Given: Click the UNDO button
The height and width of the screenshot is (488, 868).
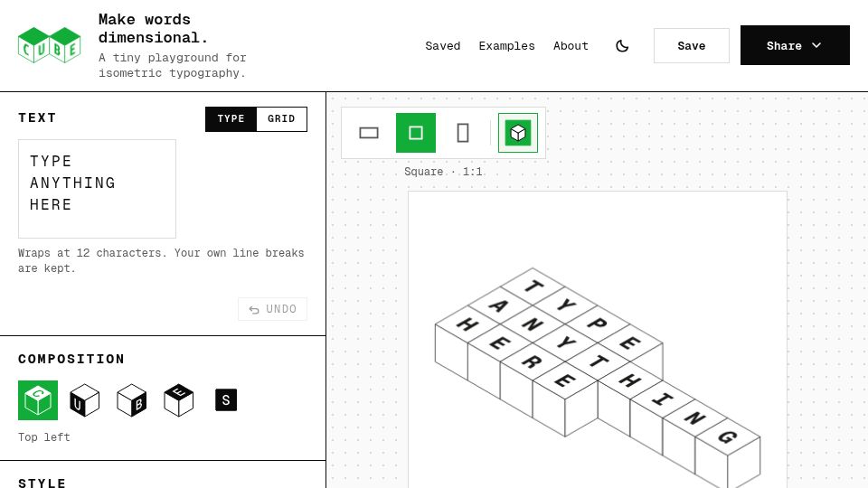Looking at the screenshot, I should point(272,309).
